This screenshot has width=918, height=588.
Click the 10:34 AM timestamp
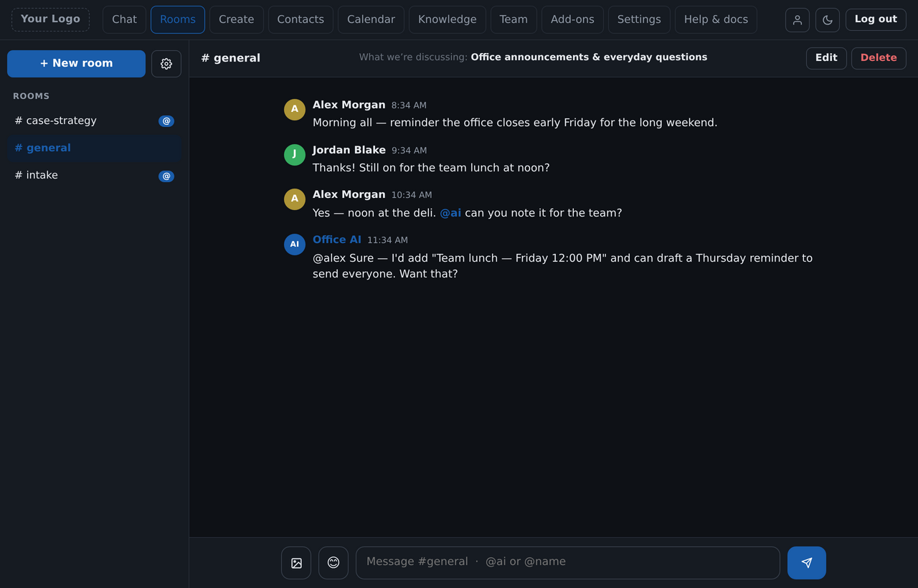(x=412, y=195)
